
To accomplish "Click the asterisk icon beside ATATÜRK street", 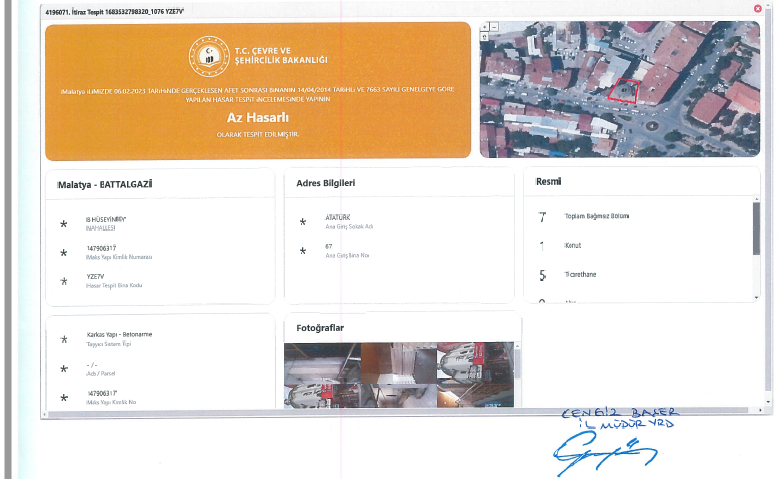I will pyautogui.click(x=303, y=221).
